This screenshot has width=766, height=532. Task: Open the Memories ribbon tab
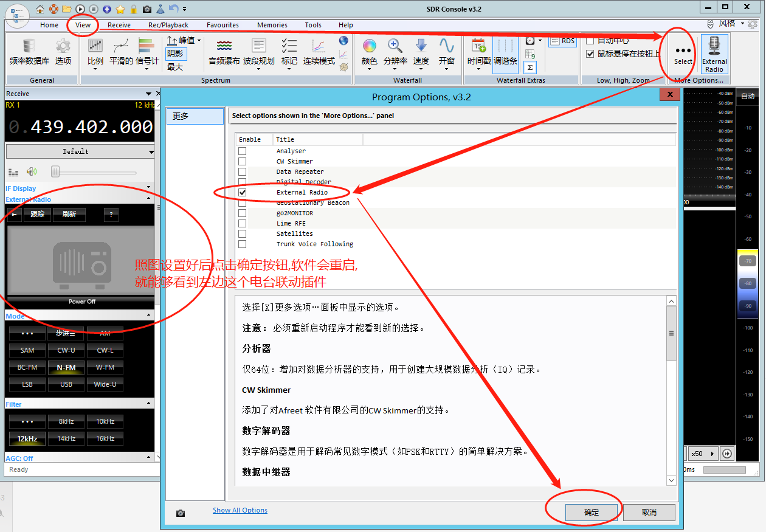click(x=272, y=25)
